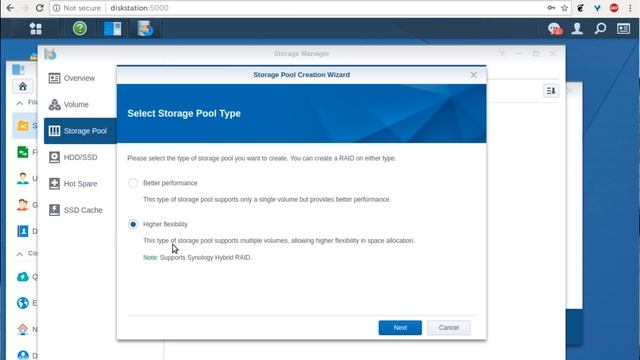The image size is (640, 360).
Task: Open SSD Cache section
Action: coord(80,210)
